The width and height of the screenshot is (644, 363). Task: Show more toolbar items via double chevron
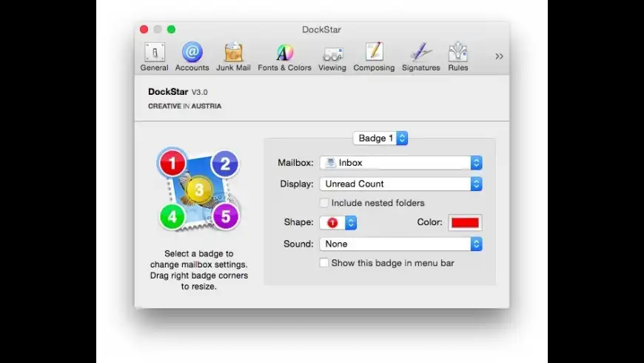pyautogui.click(x=499, y=56)
